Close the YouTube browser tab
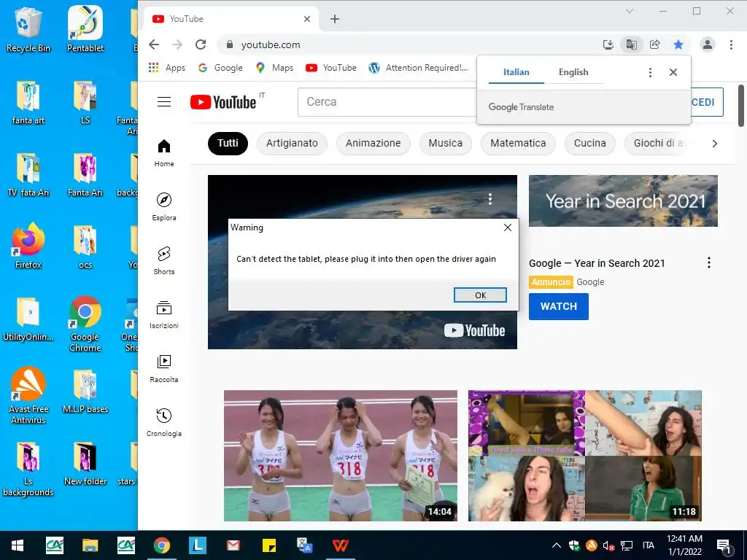747x560 pixels. 307,19
